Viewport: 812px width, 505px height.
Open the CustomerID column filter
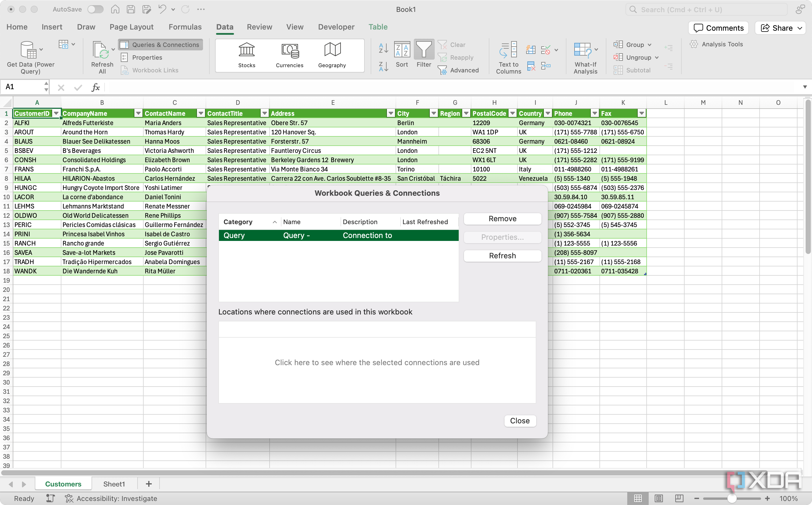coord(56,113)
